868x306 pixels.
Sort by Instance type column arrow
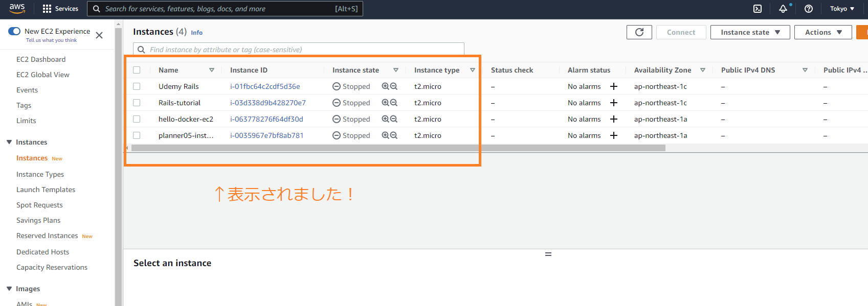point(473,70)
